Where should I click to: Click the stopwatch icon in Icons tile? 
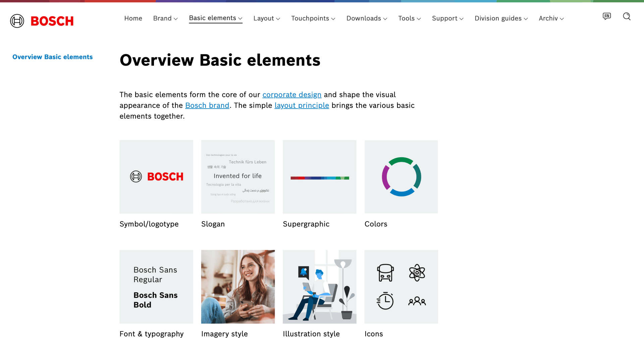click(385, 301)
